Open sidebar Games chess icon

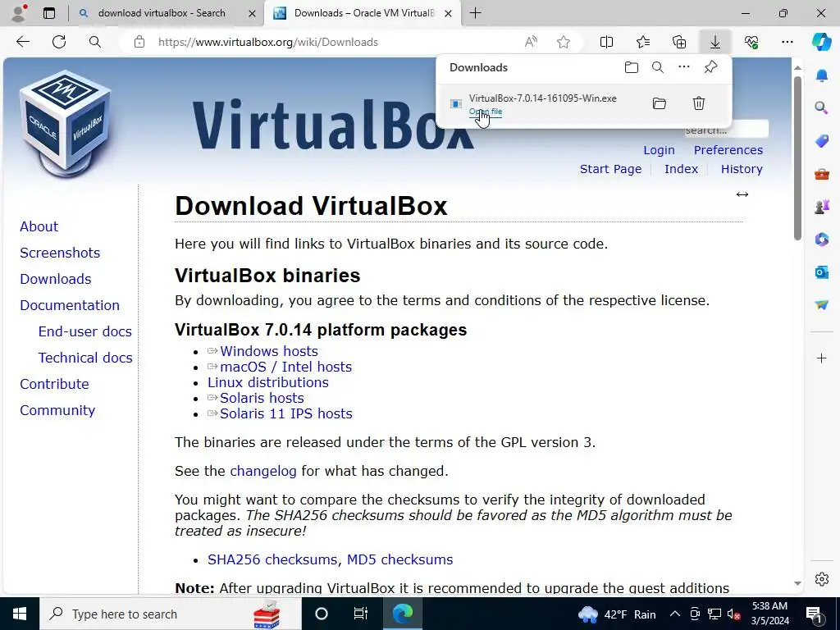tap(821, 207)
